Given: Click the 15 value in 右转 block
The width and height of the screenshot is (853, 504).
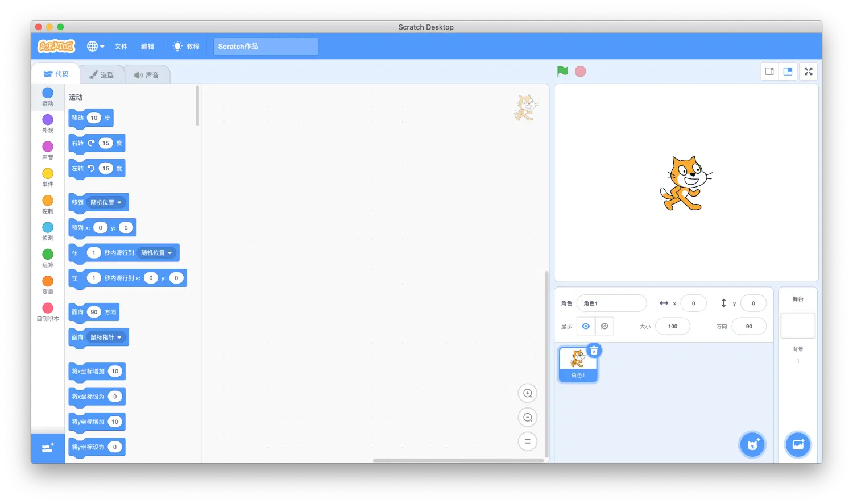Looking at the screenshot, I should point(106,143).
